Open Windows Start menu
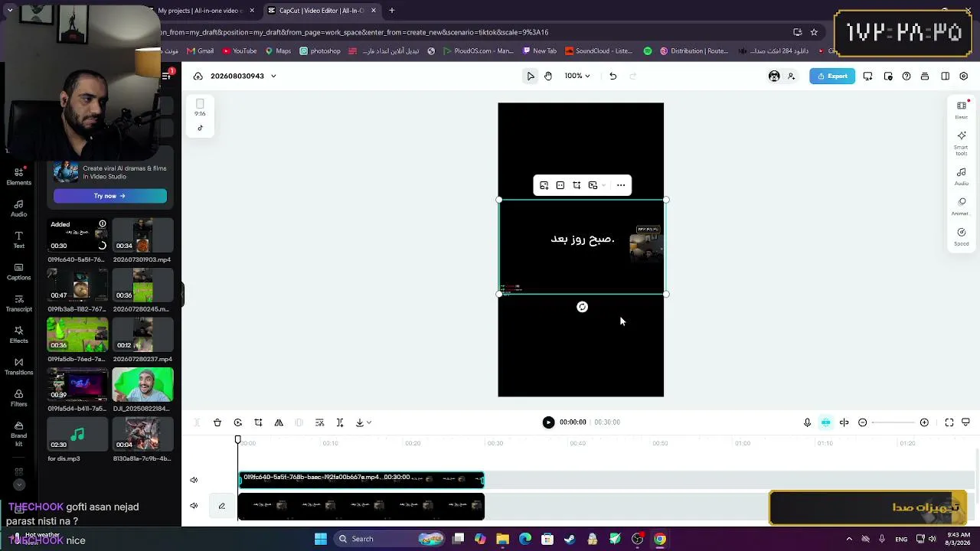Image resolution: width=980 pixels, height=551 pixels. point(321,539)
